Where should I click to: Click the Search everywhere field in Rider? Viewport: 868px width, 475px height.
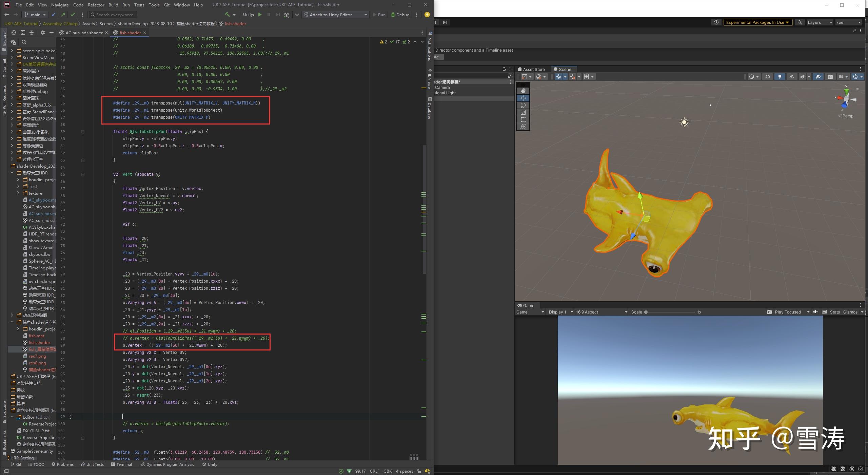click(x=113, y=15)
